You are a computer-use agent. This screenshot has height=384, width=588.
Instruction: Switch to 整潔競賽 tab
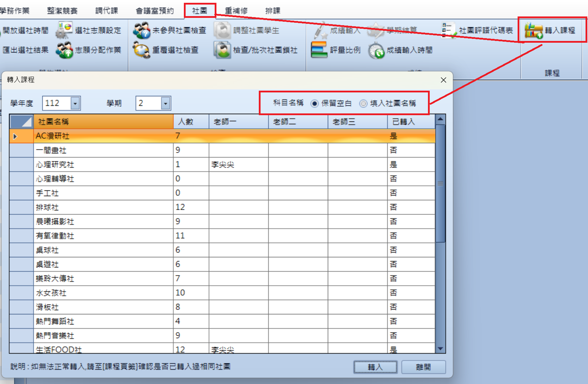click(x=62, y=11)
